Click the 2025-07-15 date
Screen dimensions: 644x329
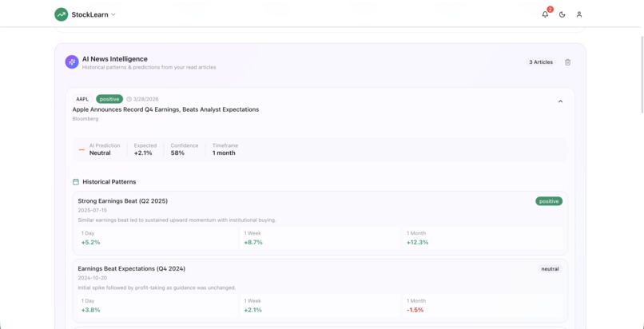pos(93,211)
